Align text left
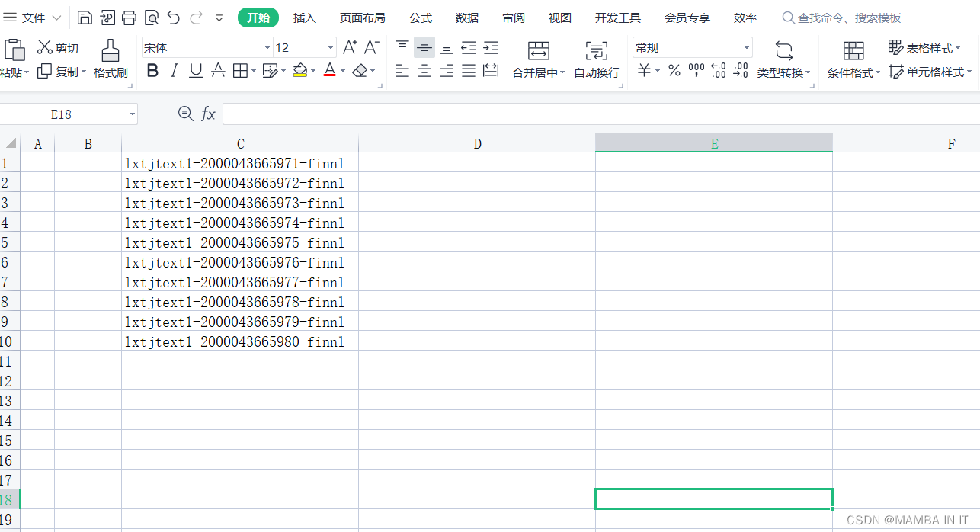 [402, 71]
